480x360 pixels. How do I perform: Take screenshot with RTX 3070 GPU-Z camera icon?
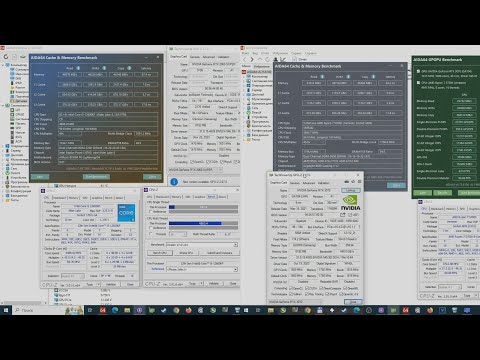(347, 182)
